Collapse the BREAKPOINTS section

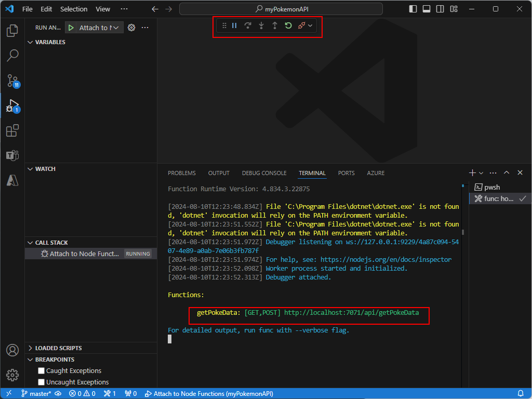point(30,360)
